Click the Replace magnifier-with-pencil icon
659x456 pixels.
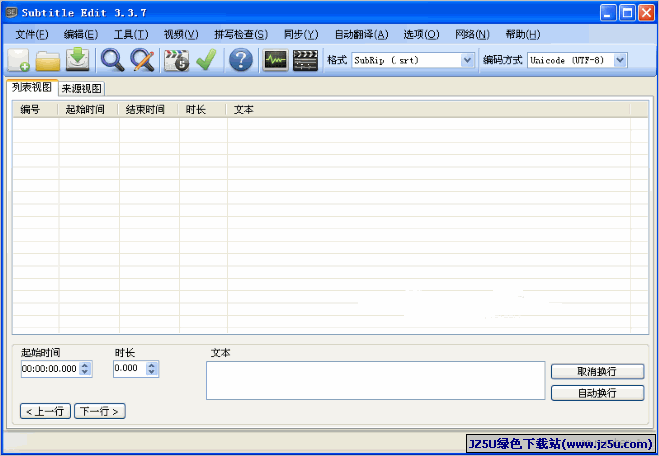tap(143, 60)
